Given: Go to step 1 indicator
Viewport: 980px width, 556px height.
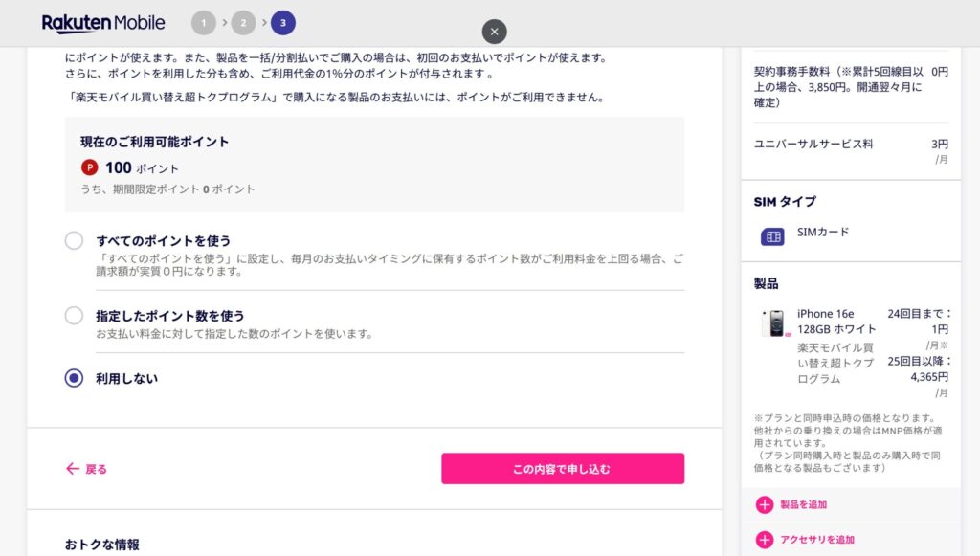Looking at the screenshot, I should [x=203, y=23].
